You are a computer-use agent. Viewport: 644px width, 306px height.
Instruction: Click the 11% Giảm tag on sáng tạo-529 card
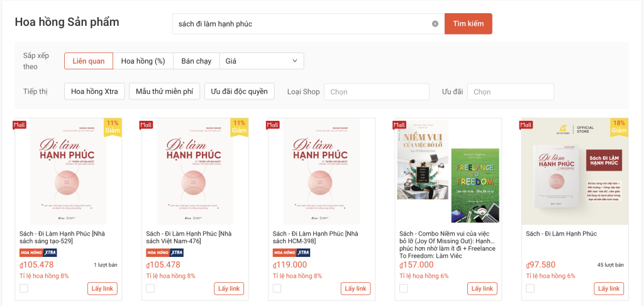[x=113, y=127]
